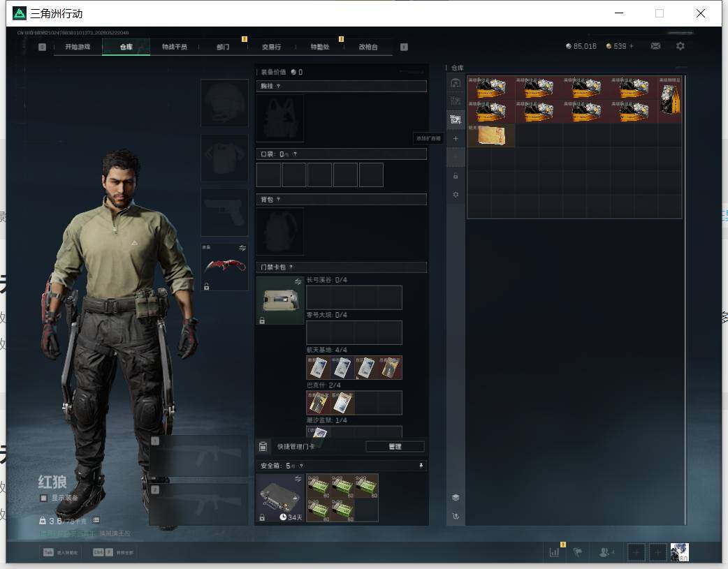Click the E shortcut icon right of tabs
Image resolution: width=728 pixels, height=569 pixels.
404,47
